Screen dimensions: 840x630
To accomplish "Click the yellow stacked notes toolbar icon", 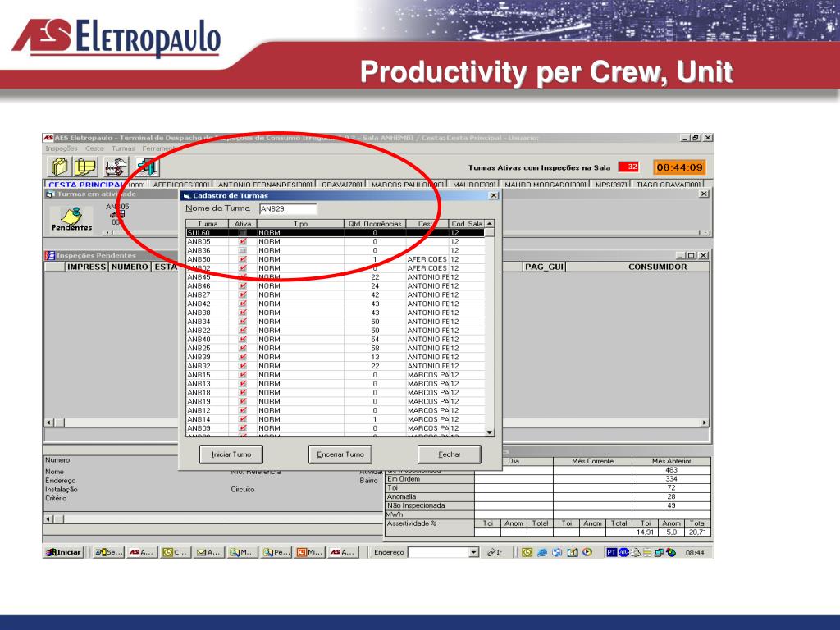I will click(x=85, y=167).
